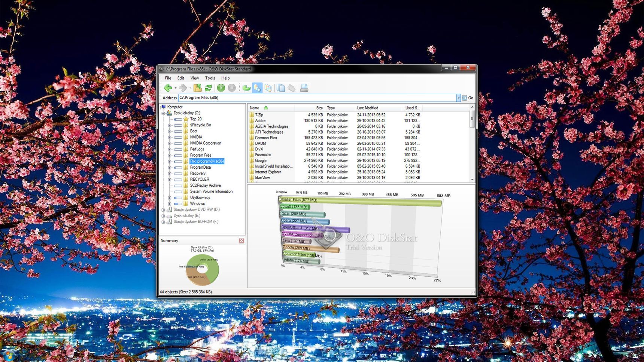The width and height of the screenshot is (644, 362).
Task: Click the Dysk lokalny (E:) drive icon
Action: pos(169,216)
